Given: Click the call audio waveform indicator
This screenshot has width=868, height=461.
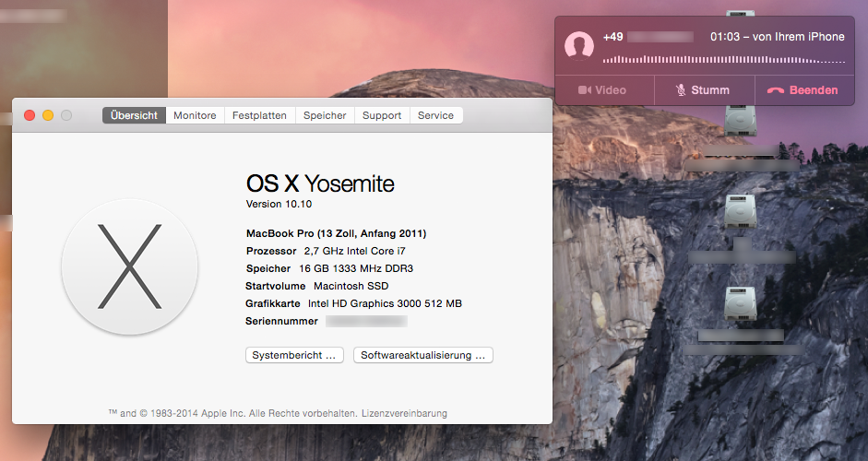Looking at the screenshot, I should click(x=723, y=59).
